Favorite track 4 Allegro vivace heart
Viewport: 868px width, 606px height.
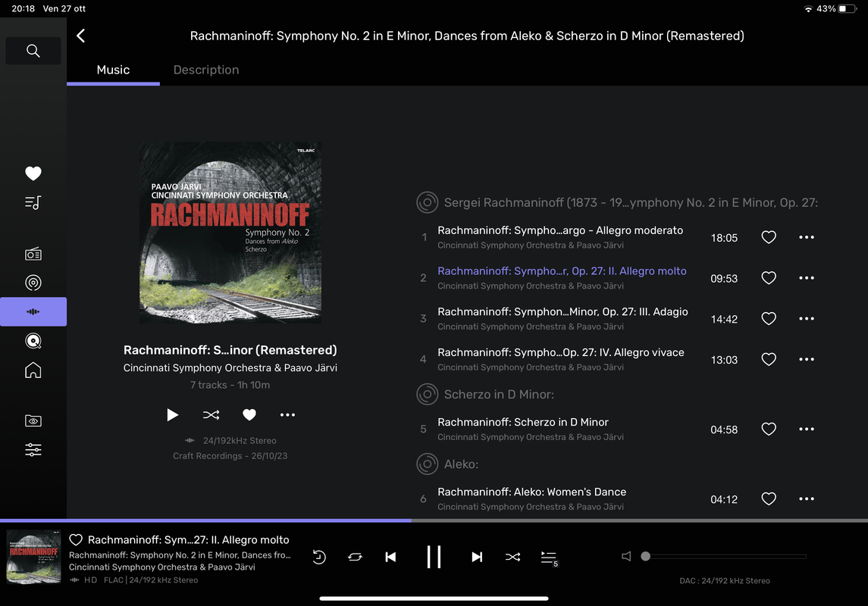click(769, 359)
